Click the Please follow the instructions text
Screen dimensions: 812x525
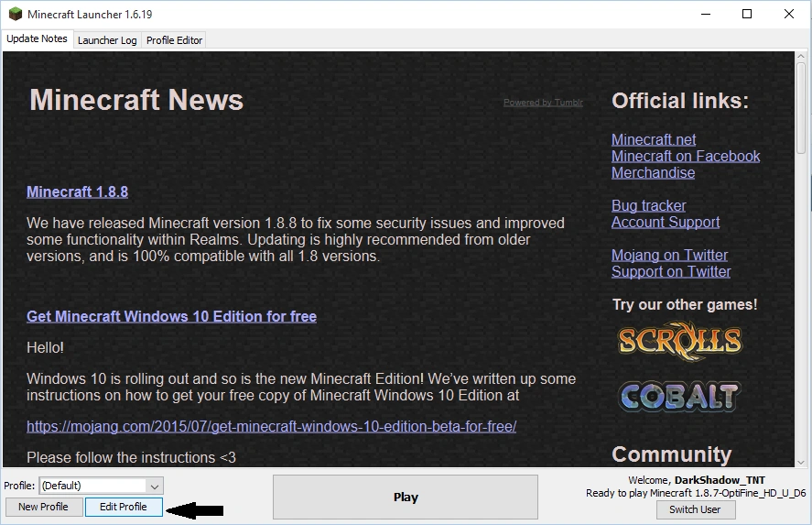[131, 457]
